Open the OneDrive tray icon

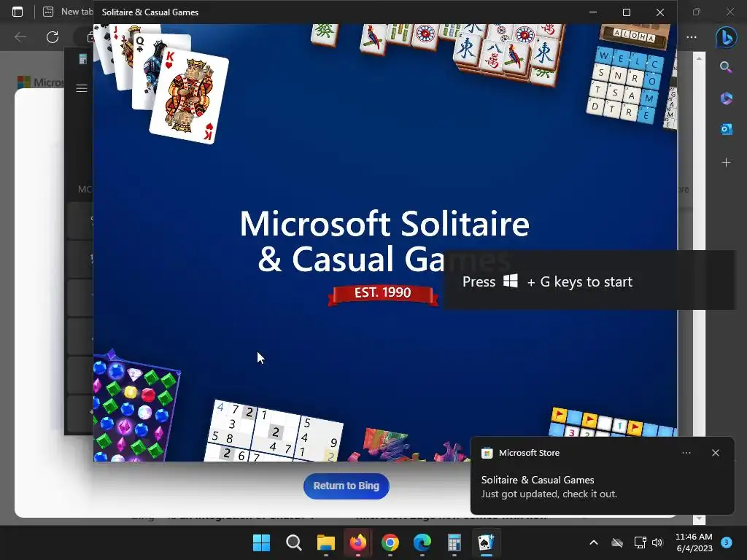click(617, 542)
